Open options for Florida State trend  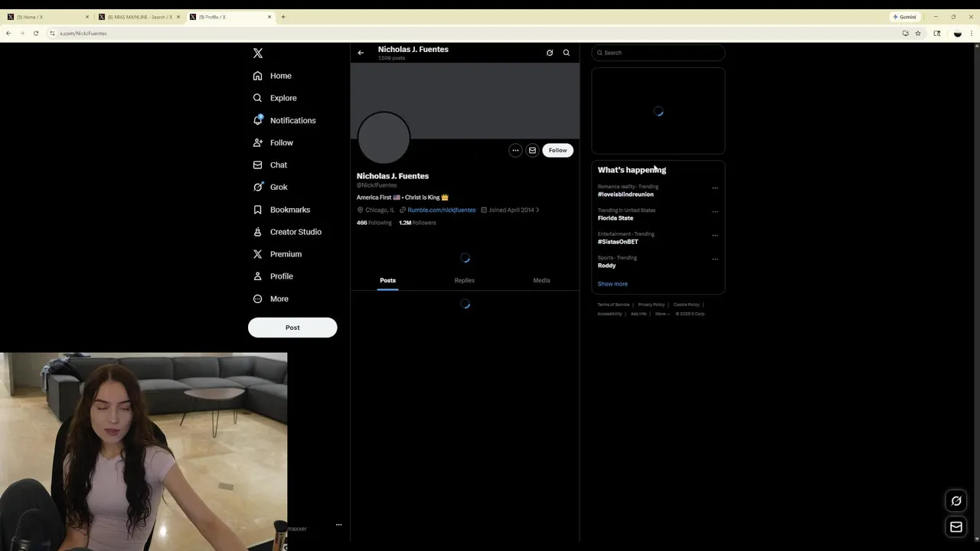click(x=715, y=212)
